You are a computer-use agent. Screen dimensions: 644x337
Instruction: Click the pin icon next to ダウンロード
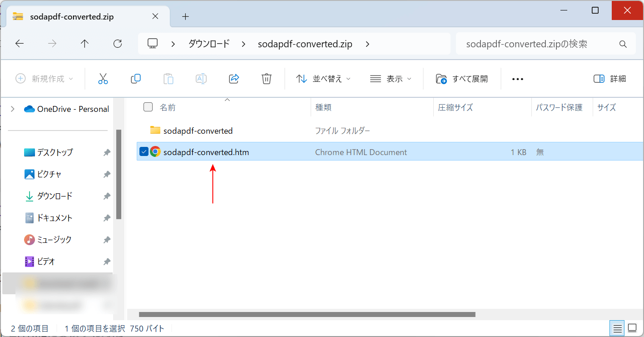coord(107,196)
